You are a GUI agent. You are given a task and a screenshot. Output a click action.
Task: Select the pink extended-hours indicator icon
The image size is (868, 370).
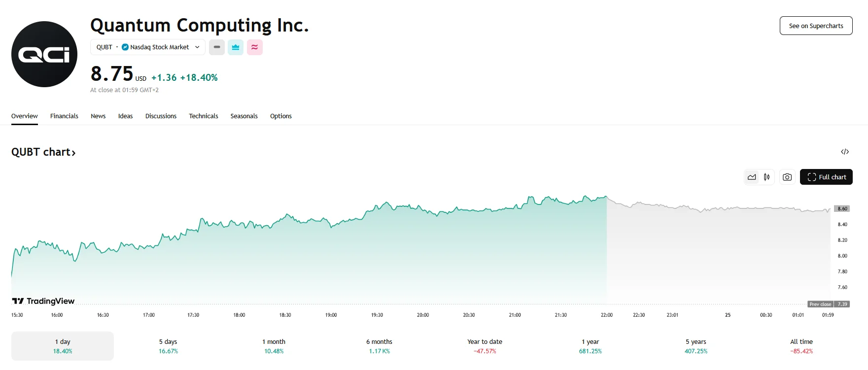coord(254,47)
